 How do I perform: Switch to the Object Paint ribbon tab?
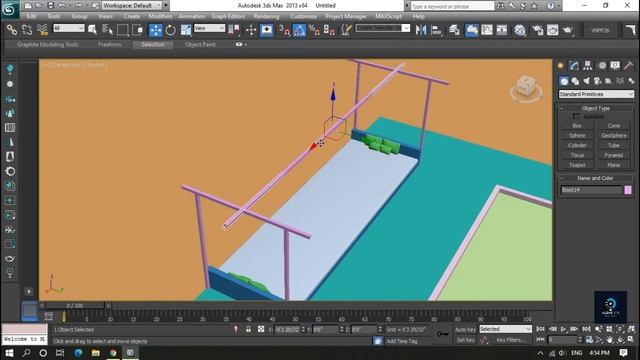click(200, 44)
